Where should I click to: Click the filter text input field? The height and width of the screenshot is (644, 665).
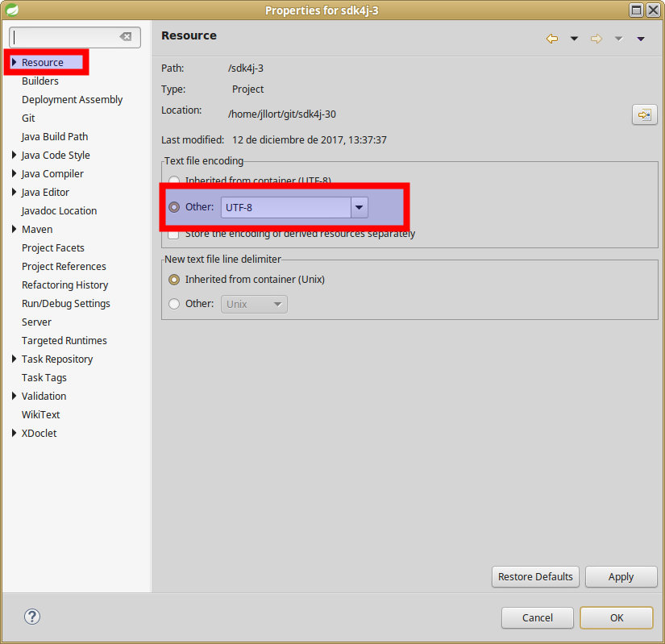tap(66, 37)
